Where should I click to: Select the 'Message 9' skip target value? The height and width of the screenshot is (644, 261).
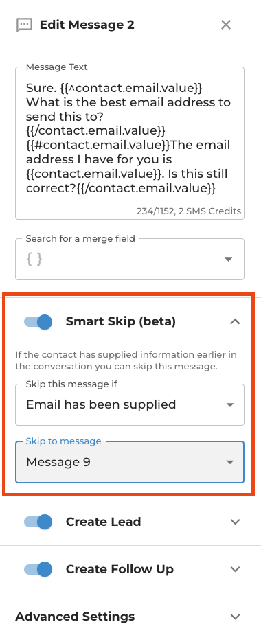coord(58,463)
